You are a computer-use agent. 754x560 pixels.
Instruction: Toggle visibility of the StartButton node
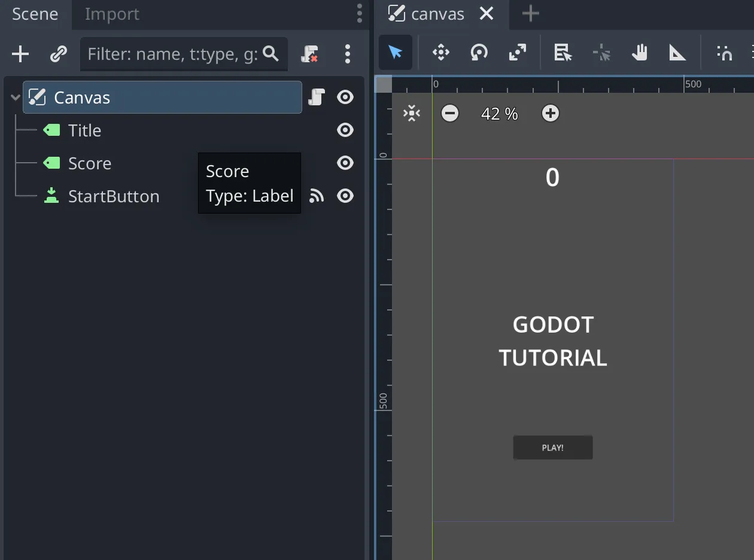tap(345, 196)
